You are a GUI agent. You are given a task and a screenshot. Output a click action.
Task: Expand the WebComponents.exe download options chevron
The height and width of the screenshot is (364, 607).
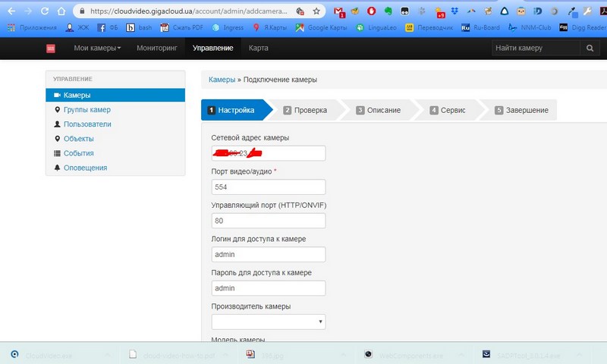(x=461, y=355)
